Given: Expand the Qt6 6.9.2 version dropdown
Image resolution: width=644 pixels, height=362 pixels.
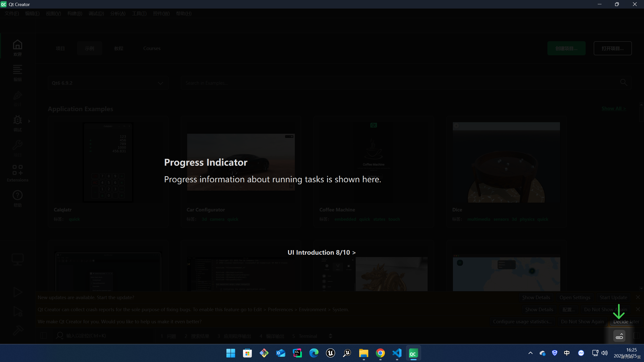Looking at the screenshot, I should coord(108,83).
